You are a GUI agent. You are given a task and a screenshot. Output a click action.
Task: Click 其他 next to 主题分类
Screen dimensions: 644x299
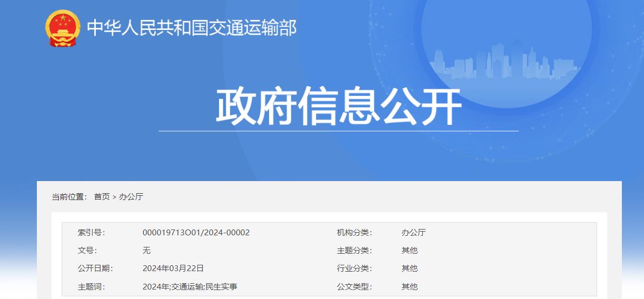(x=409, y=251)
